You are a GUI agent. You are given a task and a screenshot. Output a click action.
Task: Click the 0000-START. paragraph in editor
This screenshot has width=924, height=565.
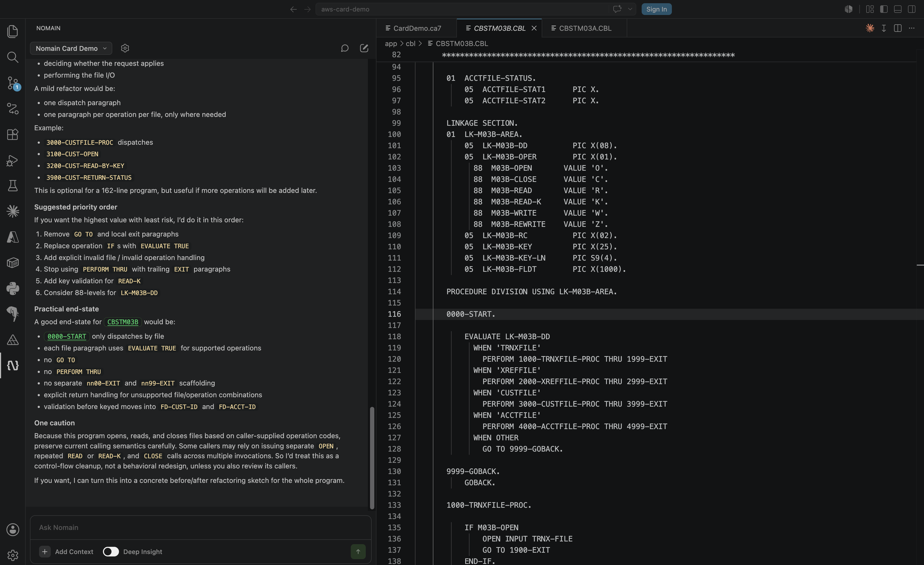click(x=470, y=314)
